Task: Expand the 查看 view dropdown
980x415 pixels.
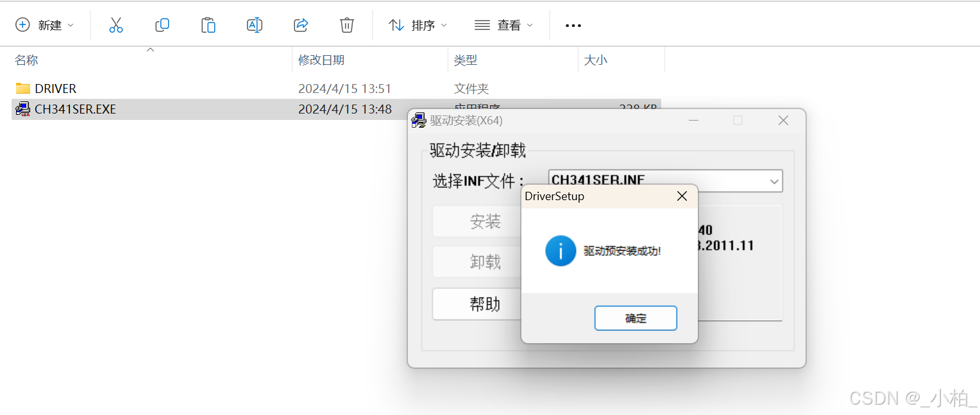Action: pos(503,25)
